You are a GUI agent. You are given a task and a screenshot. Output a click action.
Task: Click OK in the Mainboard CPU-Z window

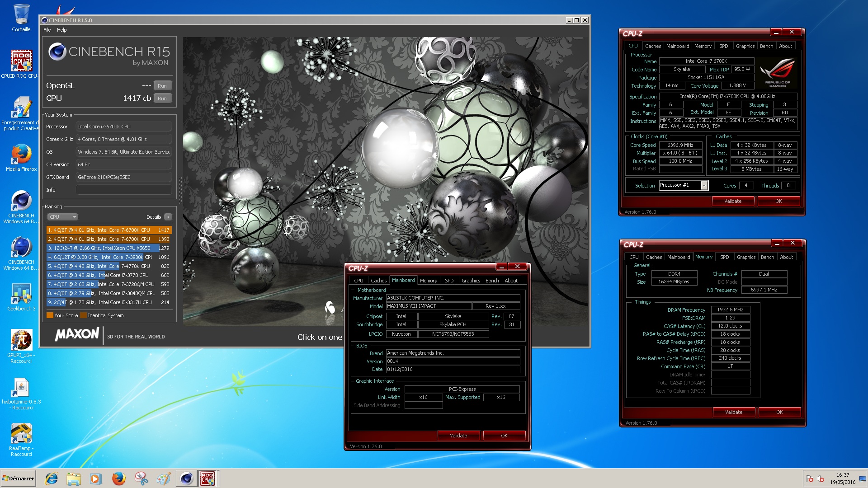(504, 436)
